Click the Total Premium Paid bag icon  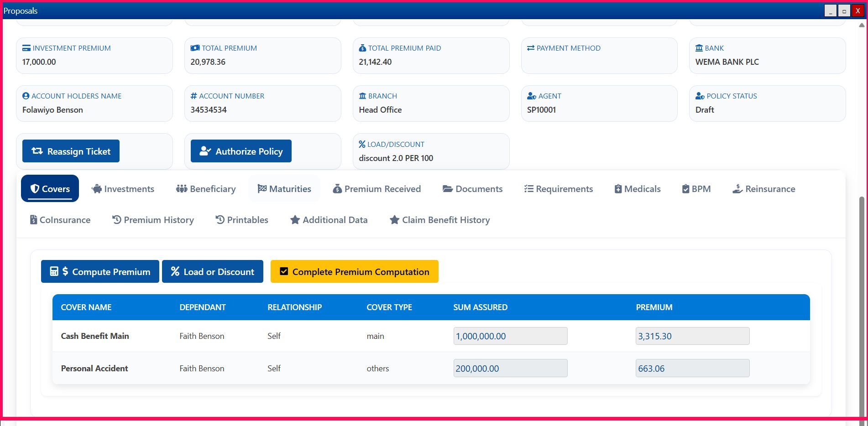click(x=362, y=48)
